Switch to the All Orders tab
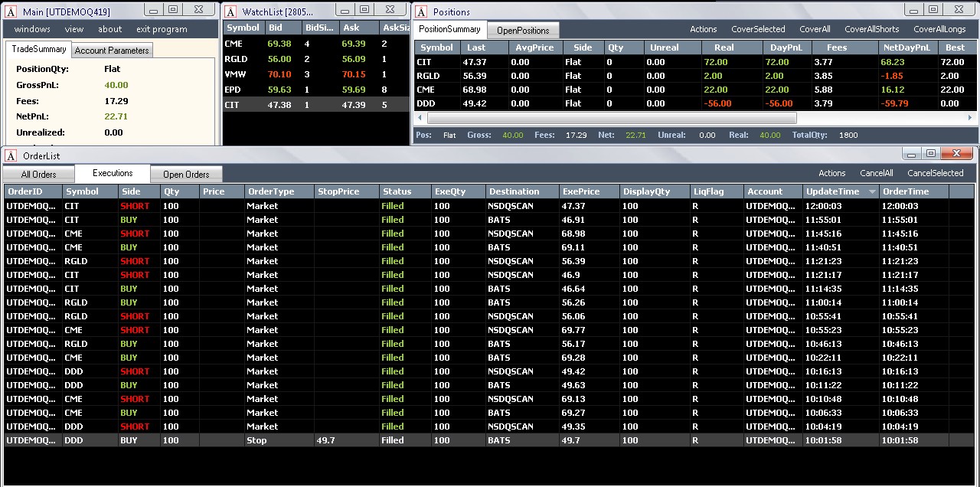This screenshot has width=980, height=487. (38, 174)
